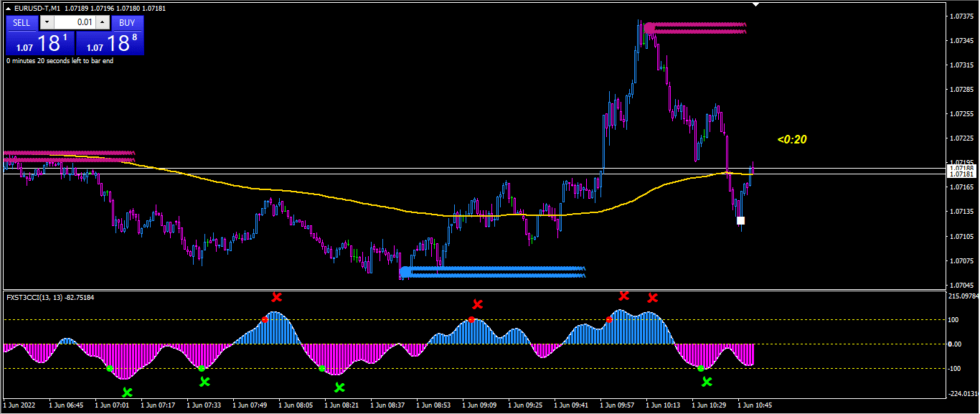Click the BUY button

[127, 22]
